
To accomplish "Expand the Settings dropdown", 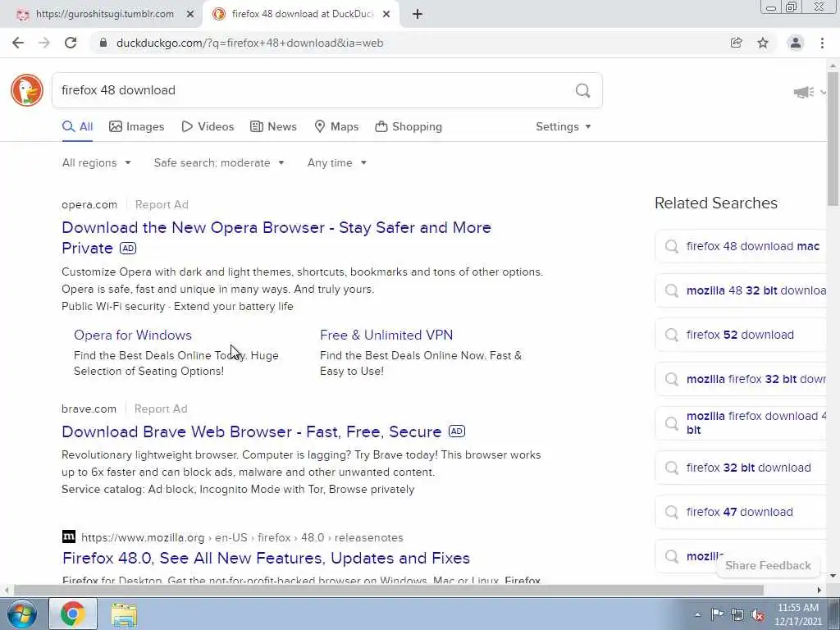I will (564, 127).
